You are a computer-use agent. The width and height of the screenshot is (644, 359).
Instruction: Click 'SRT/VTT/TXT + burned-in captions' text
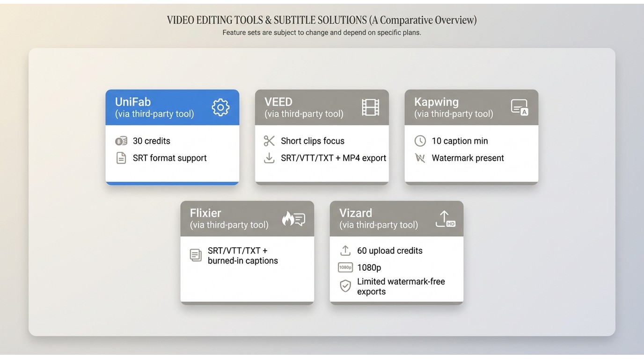pos(243,256)
